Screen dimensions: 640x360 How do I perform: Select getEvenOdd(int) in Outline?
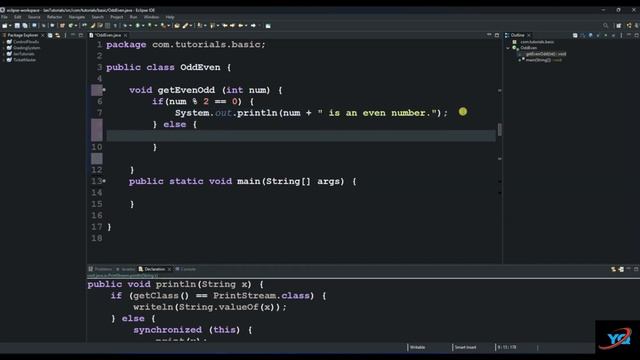click(546, 54)
